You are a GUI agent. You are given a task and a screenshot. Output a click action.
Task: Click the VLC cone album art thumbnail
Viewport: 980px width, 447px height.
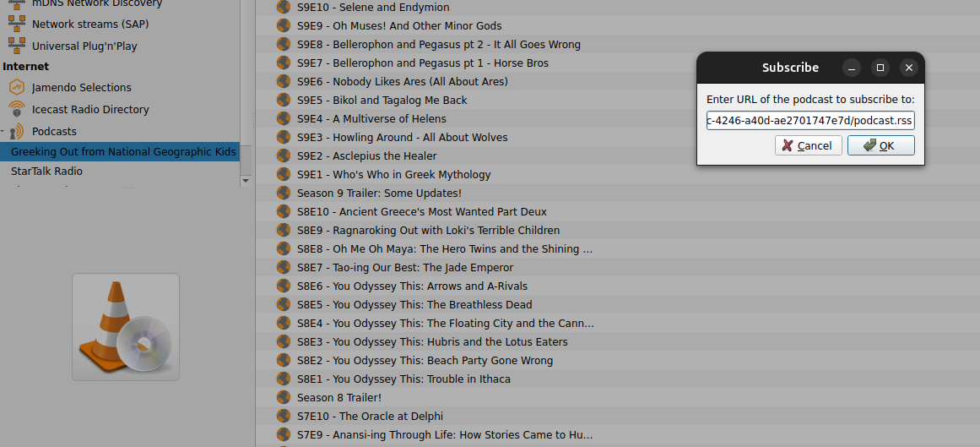[126, 327]
